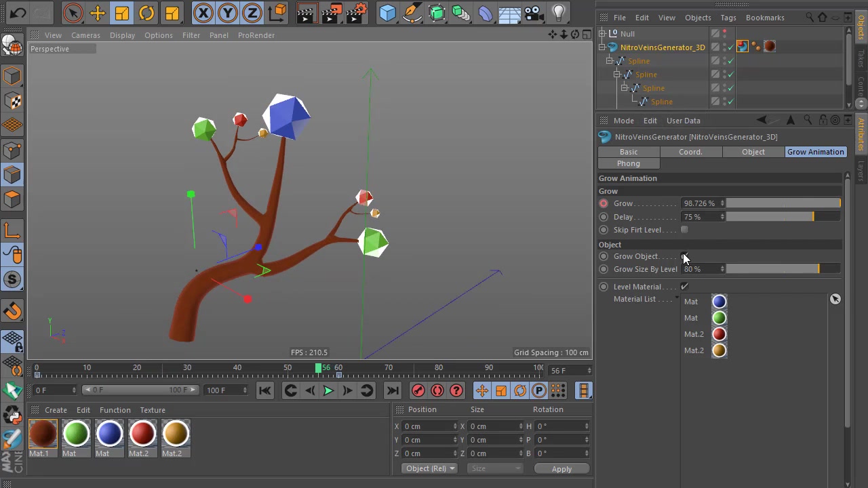The image size is (868, 488).
Task: Open the Object (Rel) dropdown
Action: click(429, 468)
